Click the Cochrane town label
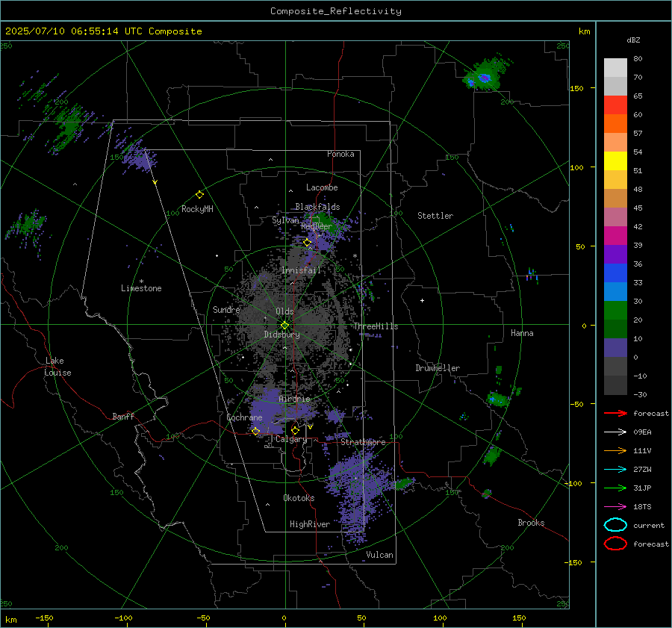672x628 pixels. [x=244, y=417]
